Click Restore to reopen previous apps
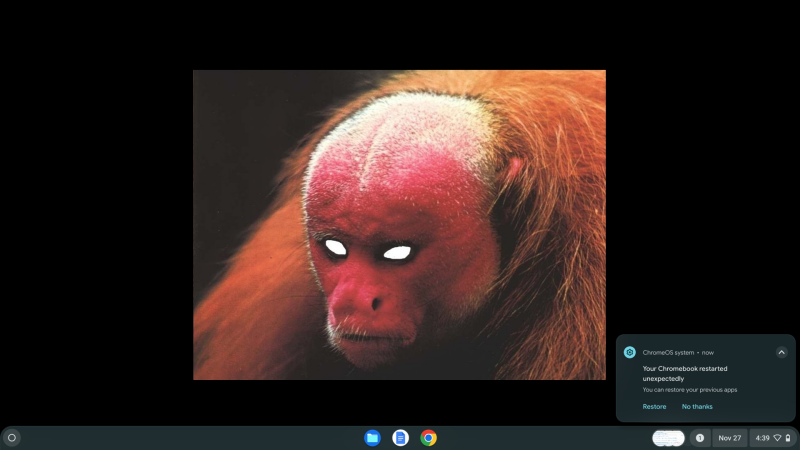The image size is (800, 450). [654, 407]
